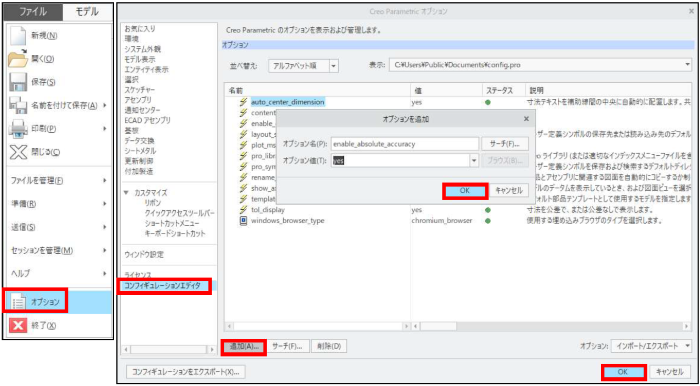Click the 印刷(P) printer icon
This screenshot has height=386, width=700.
point(18,129)
